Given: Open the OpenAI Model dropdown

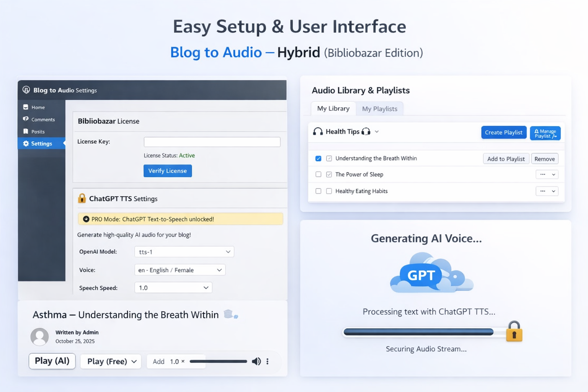Looking at the screenshot, I should click(x=184, y=252).
